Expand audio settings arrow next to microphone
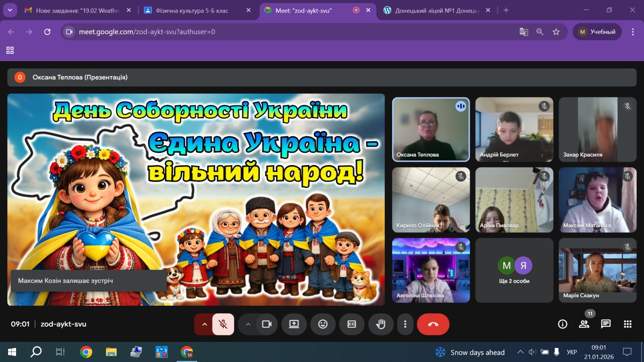 pyautogui.click(x=204, y=324)
